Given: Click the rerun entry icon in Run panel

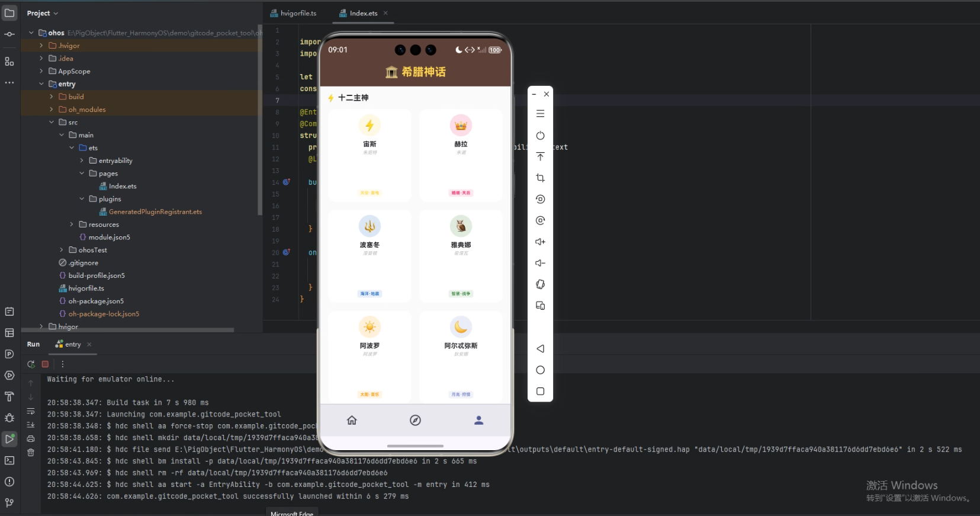Looking at the screenshot, I should (x=31, y=364).
